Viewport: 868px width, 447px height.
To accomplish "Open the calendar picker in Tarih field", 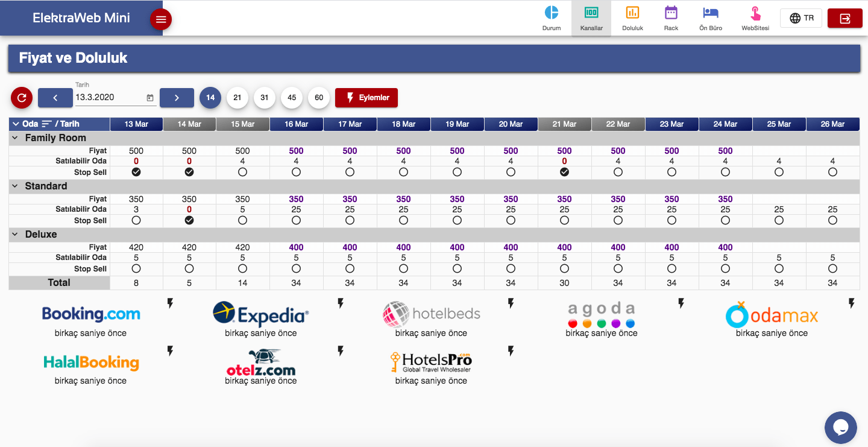I will pyautogui.click(x=150, y=97).
